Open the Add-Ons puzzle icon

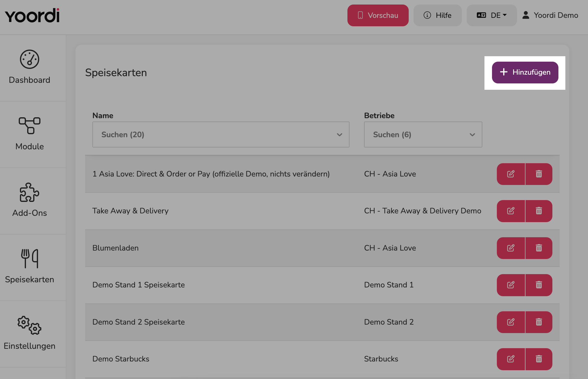click(30, 192)
